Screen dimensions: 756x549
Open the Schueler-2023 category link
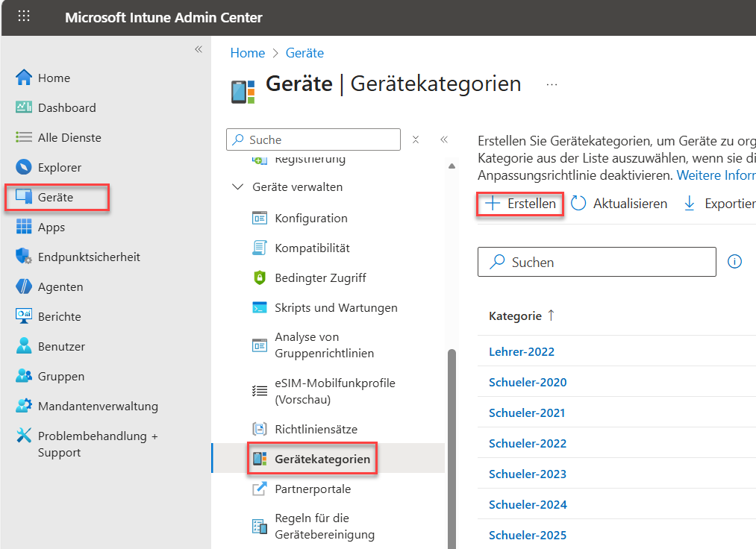[x=527, y=474]
